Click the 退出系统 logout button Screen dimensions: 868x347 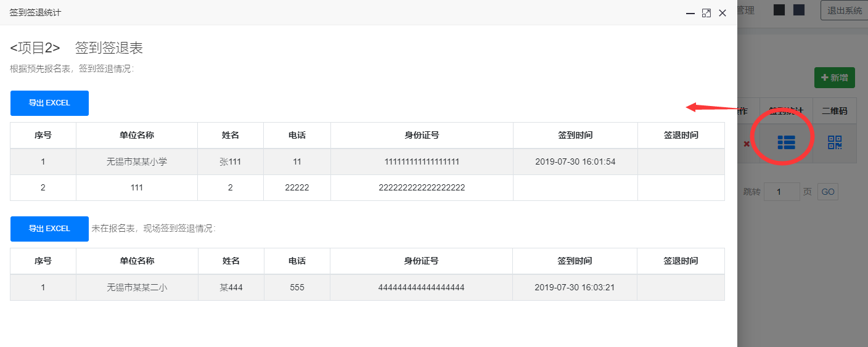pos(844,10)
